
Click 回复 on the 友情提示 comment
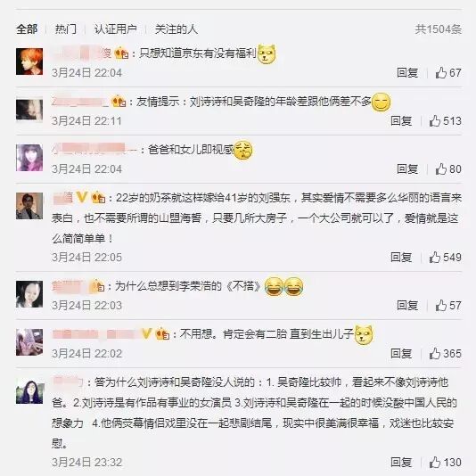click(x=401, y=121)
